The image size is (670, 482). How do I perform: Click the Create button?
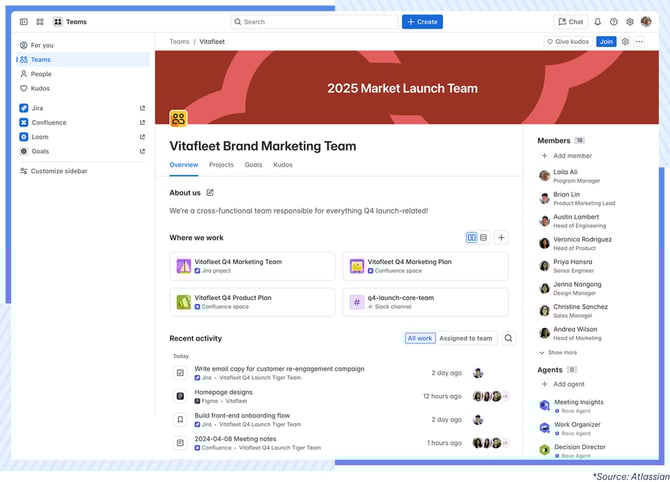(x=422, y=22)
